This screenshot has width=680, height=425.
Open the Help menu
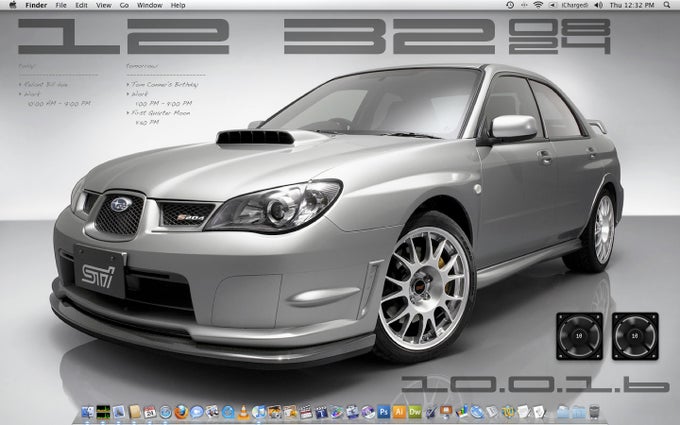(x=178, y=5)
